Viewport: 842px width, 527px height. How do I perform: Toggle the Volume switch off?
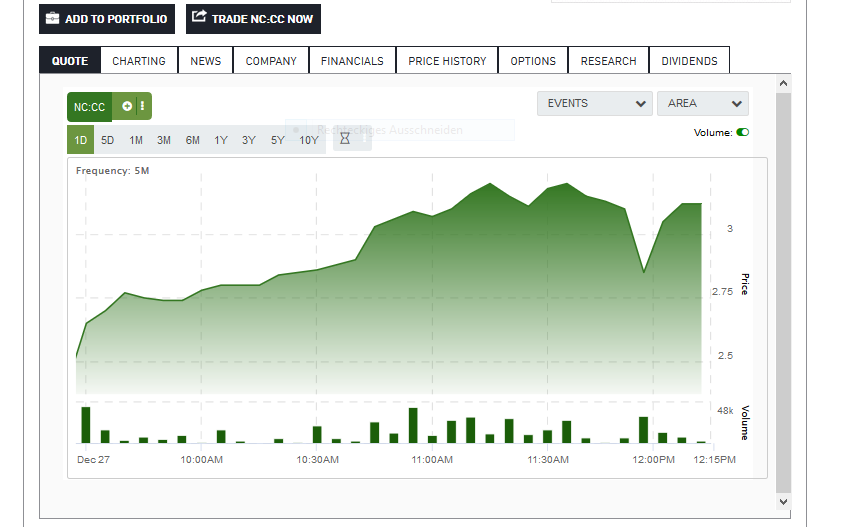tap(743, 132)
